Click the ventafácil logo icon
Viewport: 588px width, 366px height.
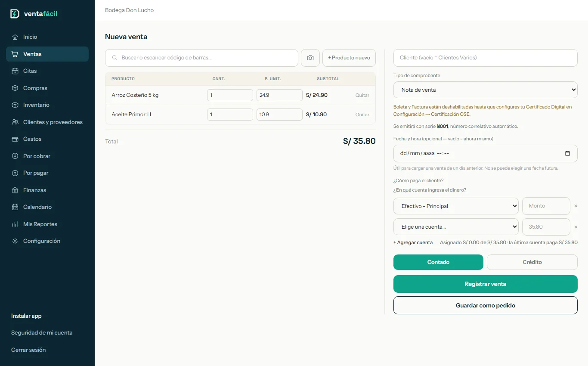(x=15, y=14)
